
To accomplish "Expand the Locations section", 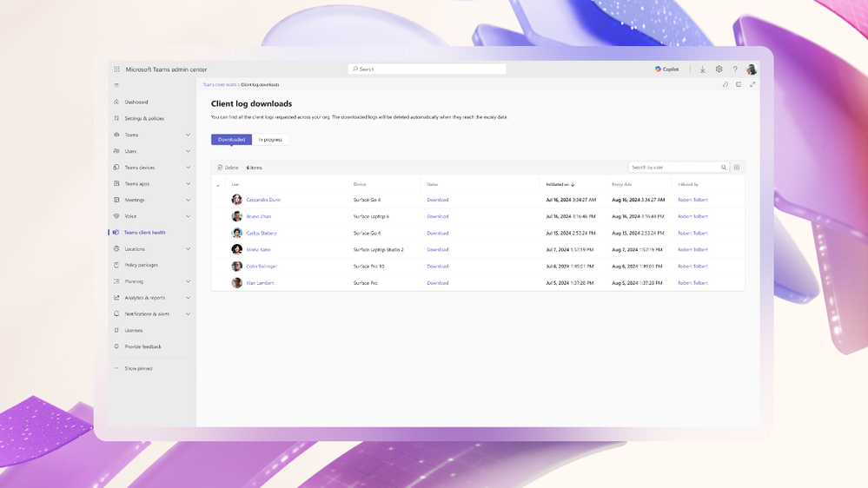I will point(189,249).
